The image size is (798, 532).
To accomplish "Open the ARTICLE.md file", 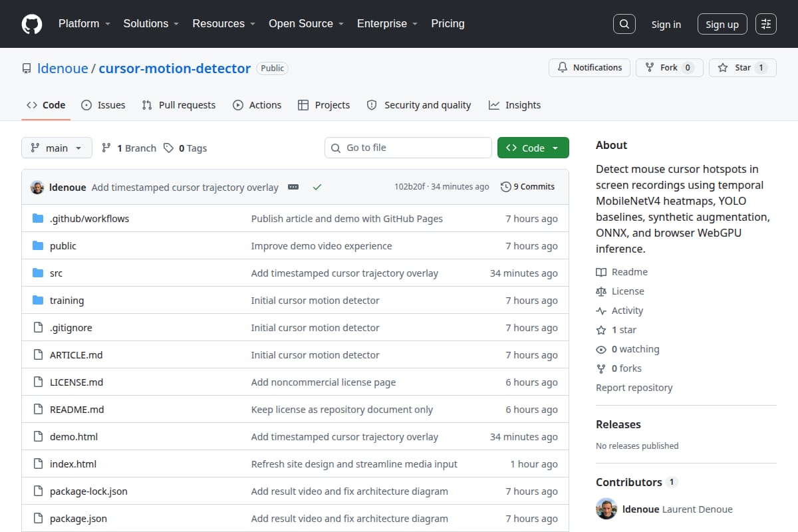I will coord(76,355).
